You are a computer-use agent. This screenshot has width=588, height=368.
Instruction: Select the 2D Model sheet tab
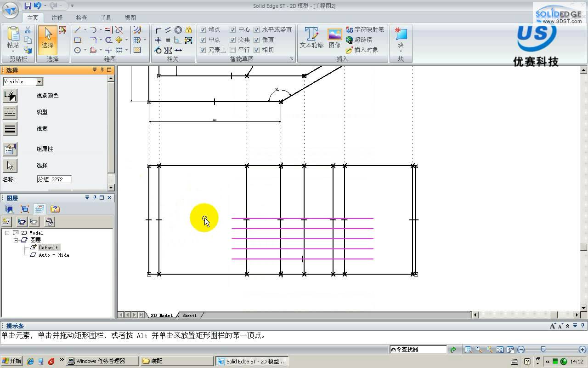pos(162,315)
